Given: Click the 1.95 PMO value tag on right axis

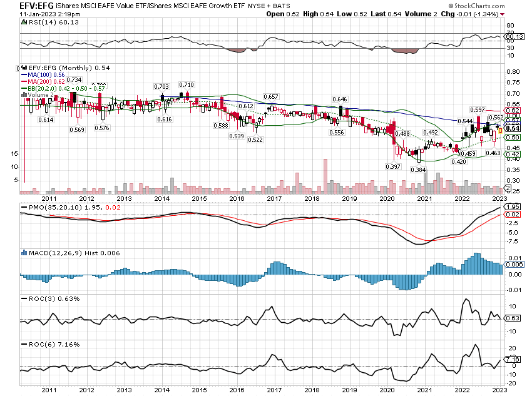Looking at the screenshot, I should (x=513, y=207).
